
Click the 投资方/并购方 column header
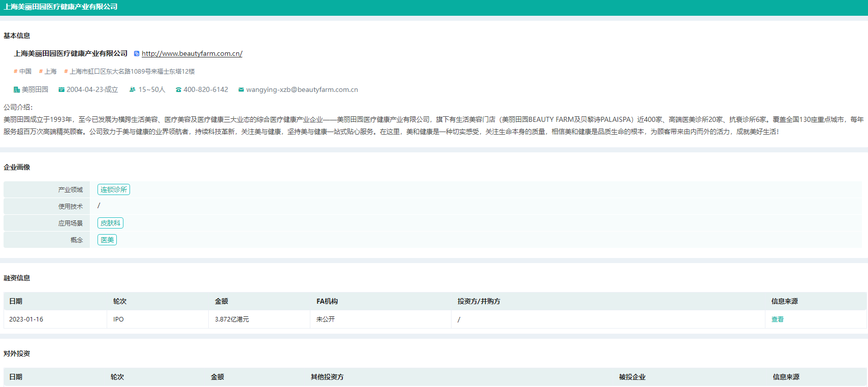point(478,301)
